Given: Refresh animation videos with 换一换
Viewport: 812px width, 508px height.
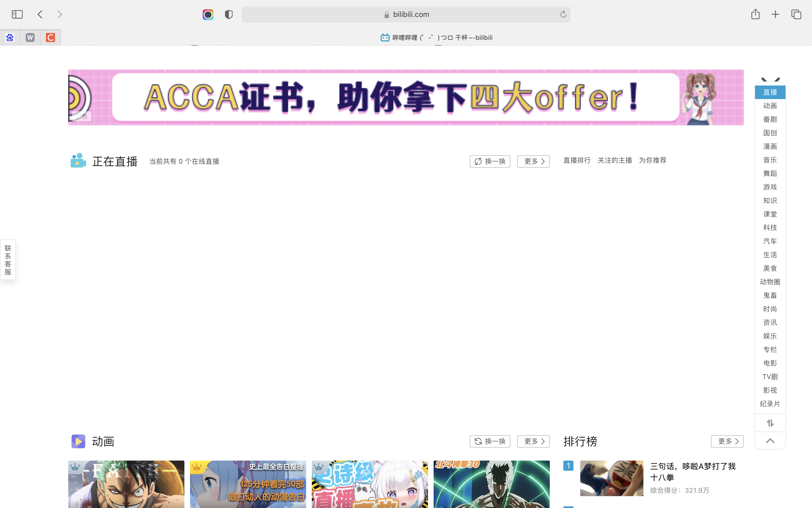Looking at the screenshot, I should [490, 441].
